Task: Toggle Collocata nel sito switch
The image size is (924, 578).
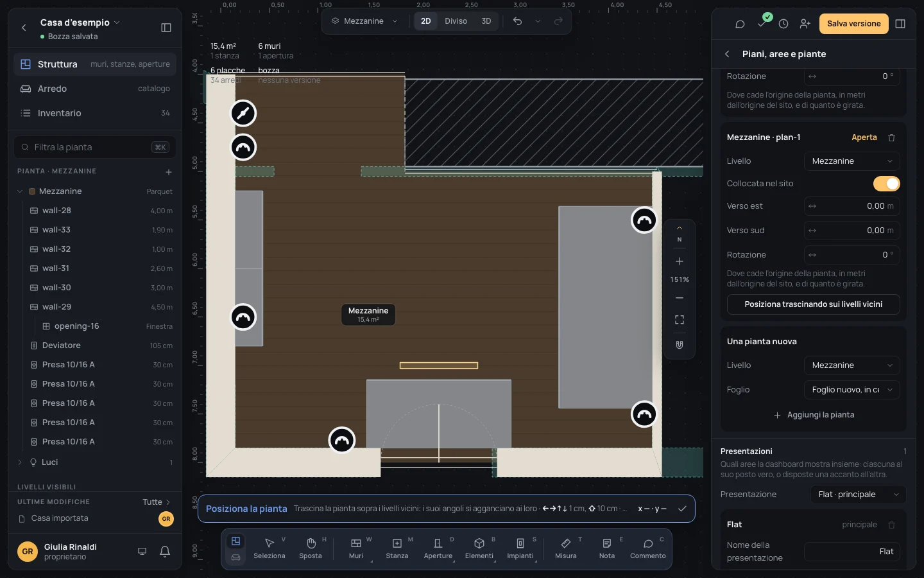Action: pos(887,184)
